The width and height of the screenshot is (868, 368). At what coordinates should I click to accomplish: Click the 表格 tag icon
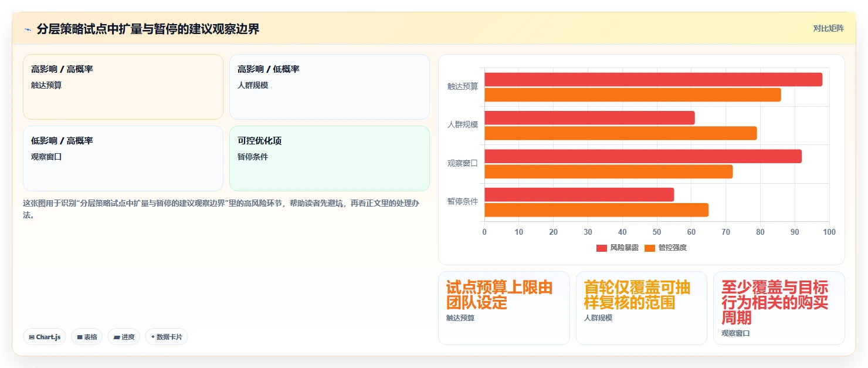point(80,337)
